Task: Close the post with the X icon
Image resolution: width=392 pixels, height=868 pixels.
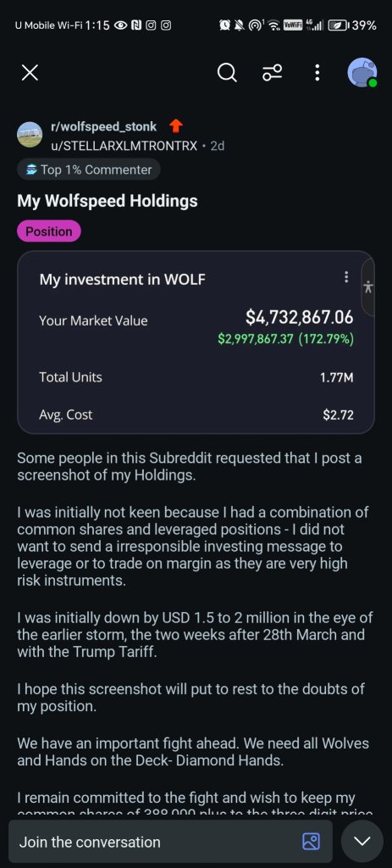Action: coord(30,73)
